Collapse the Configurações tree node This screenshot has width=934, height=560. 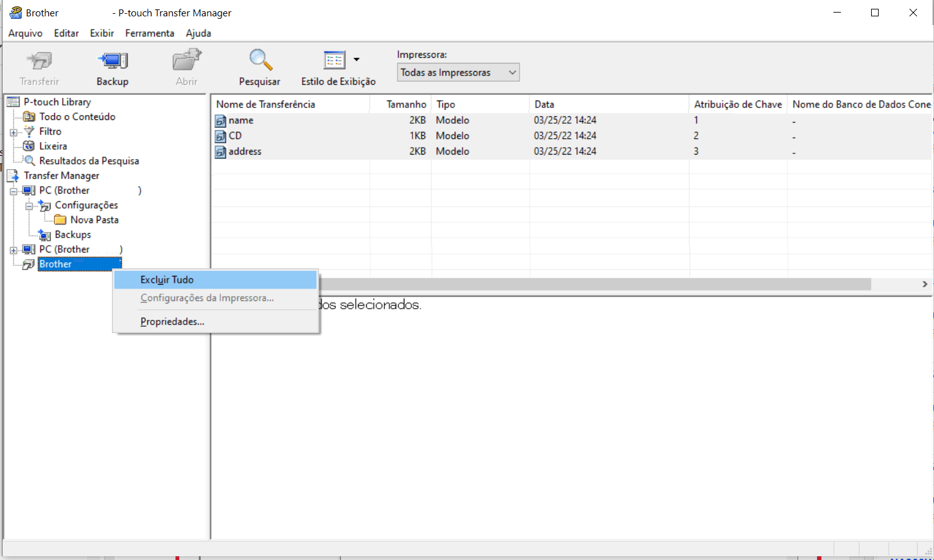click(x=29, y=206)
